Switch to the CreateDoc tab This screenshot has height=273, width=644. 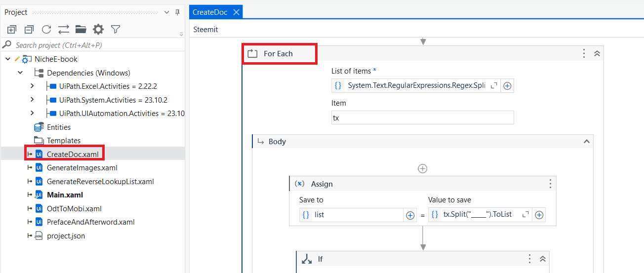click(x=210, y=12)
